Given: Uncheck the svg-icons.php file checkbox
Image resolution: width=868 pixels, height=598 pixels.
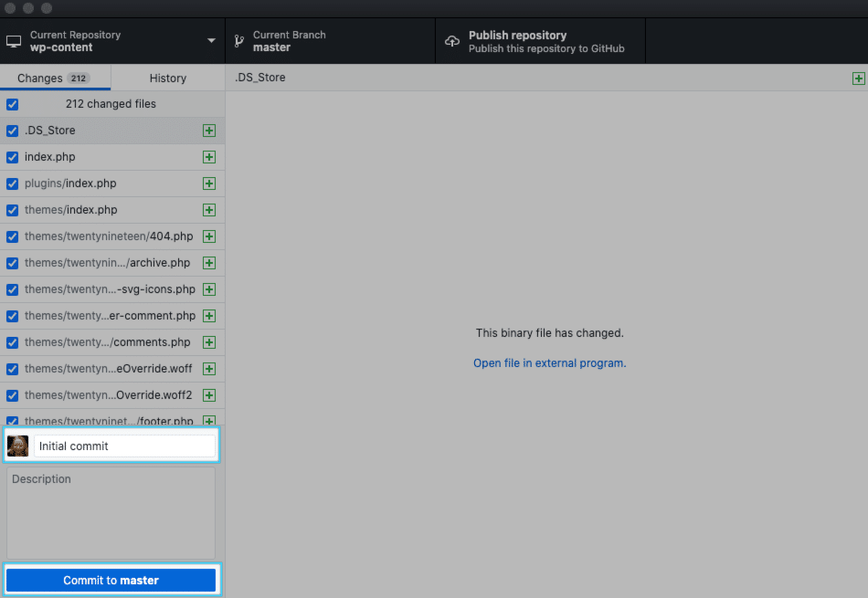Looking at the screenshot, I should (12, 290).
